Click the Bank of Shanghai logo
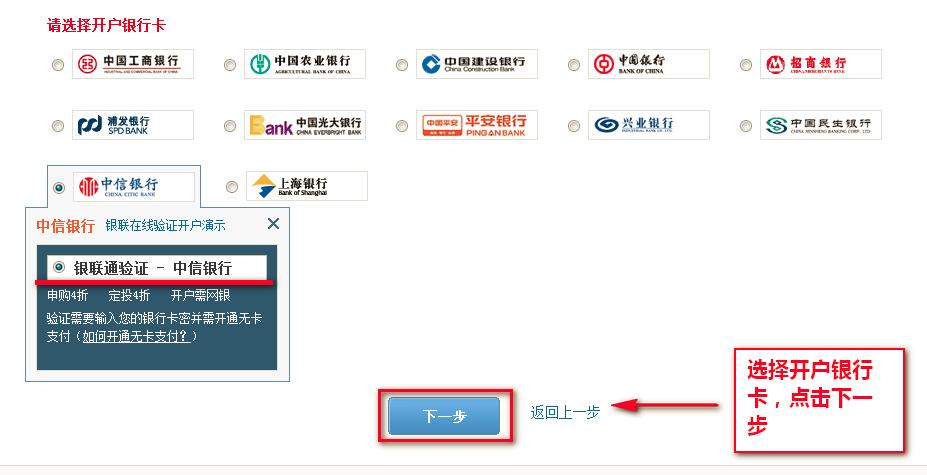 [x=307, y=186]
